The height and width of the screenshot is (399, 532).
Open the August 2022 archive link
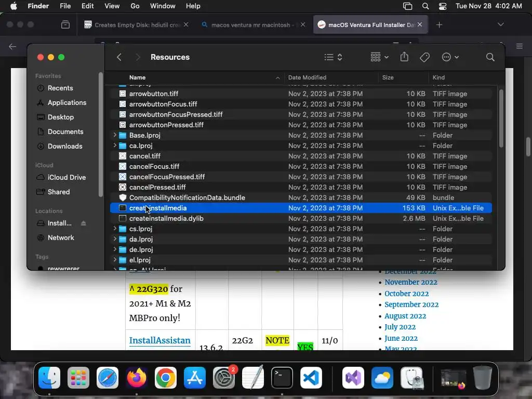coord(405,316)
